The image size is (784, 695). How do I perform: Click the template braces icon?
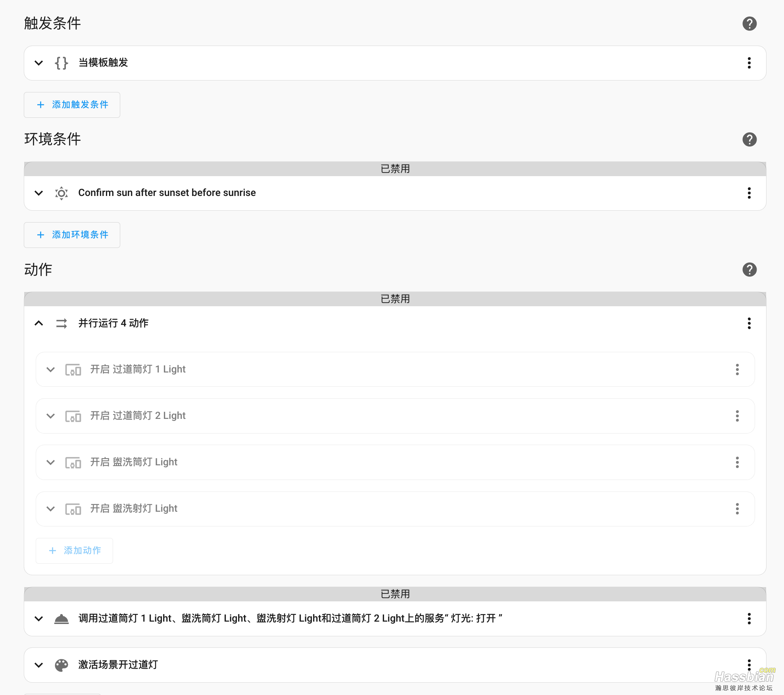(61, 63)
